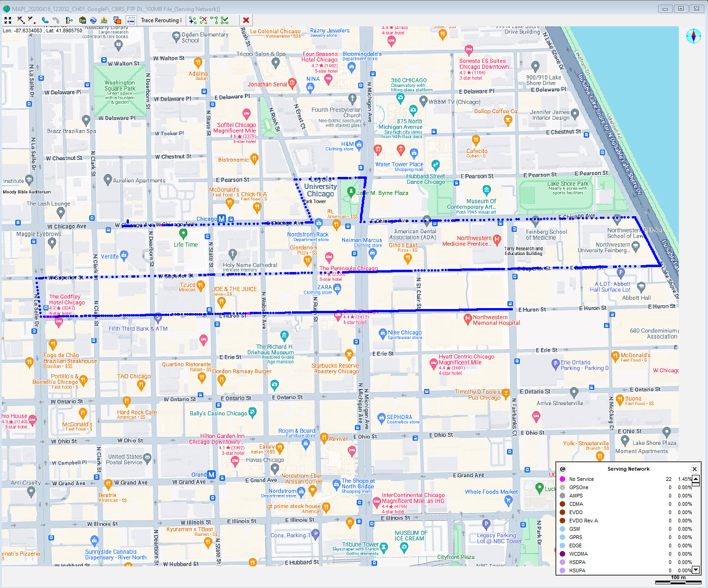Click the fit-to-screen expand arrows icon
Viewport: 708px width, 588px height.
(8, 20)
